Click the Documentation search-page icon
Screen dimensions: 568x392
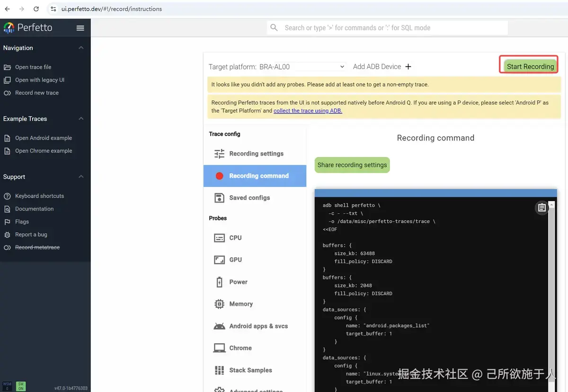7,209
